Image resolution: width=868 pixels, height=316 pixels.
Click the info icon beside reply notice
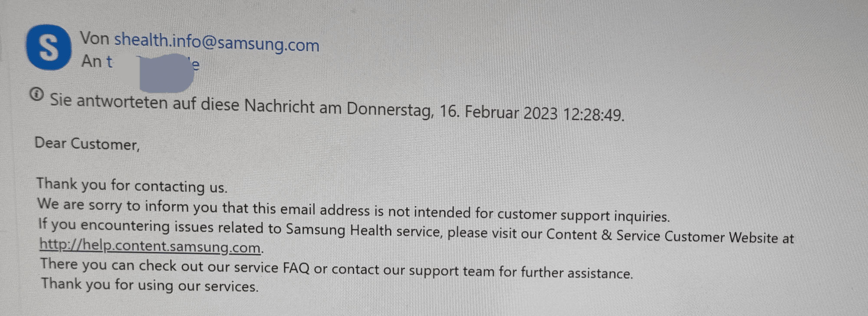click(x=36, y=94)
